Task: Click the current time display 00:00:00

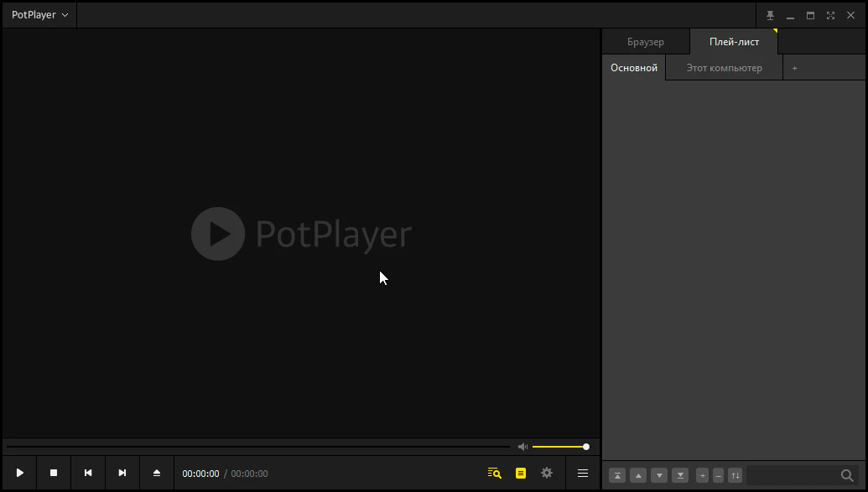Action: pyautogui.click(x=201, y=474)
